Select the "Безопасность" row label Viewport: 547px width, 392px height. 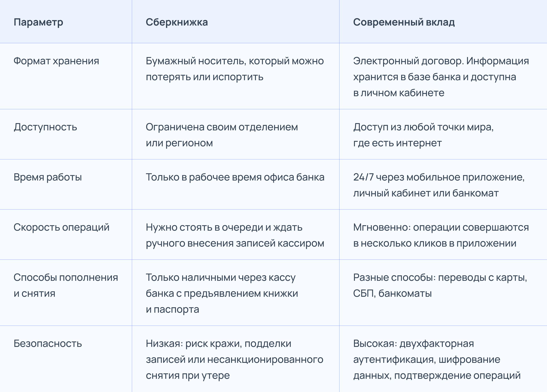point(48,344)
